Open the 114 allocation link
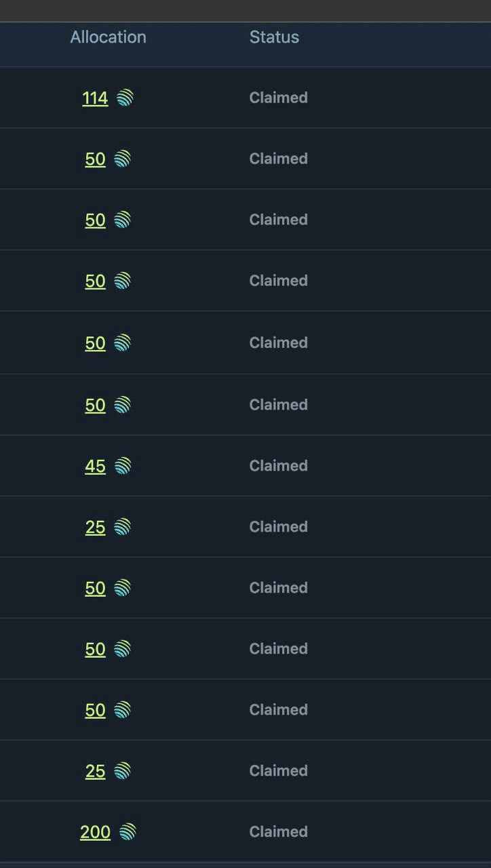 tap(95, 98)
